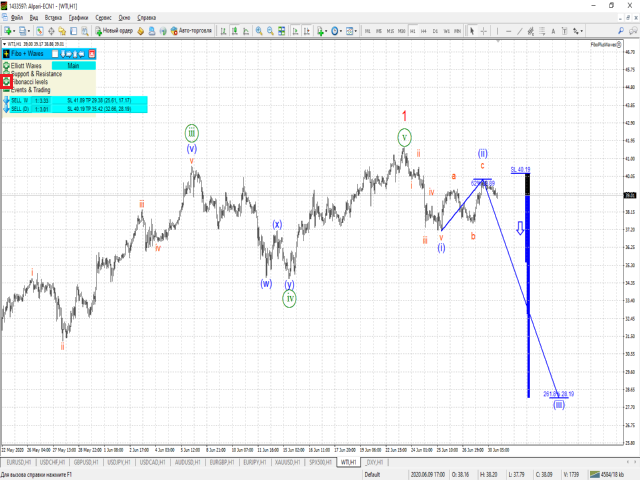
Task: Open the MetaEditor yellow book icon
Action: (x=140, y=31)
